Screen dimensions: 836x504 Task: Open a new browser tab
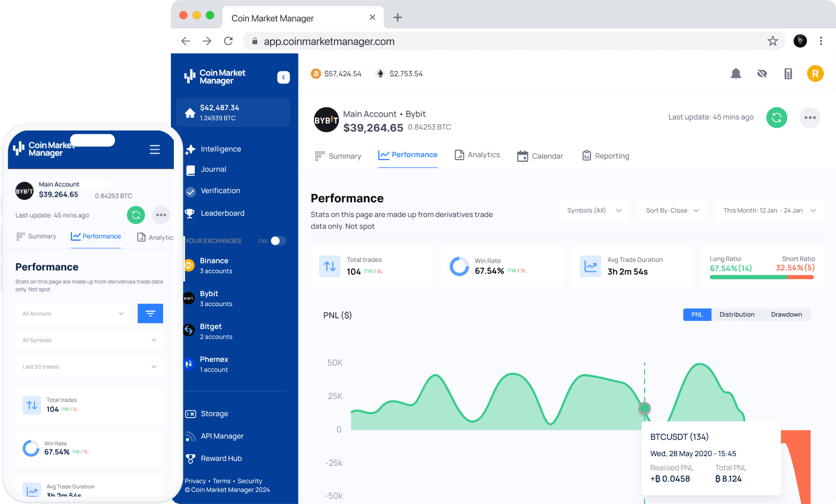(x=398, y=18)
